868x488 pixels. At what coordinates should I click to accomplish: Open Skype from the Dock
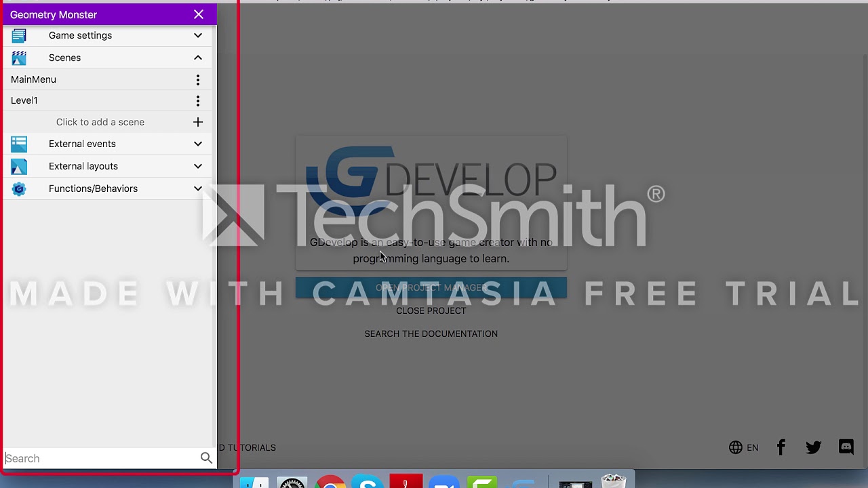pos(368,483)
